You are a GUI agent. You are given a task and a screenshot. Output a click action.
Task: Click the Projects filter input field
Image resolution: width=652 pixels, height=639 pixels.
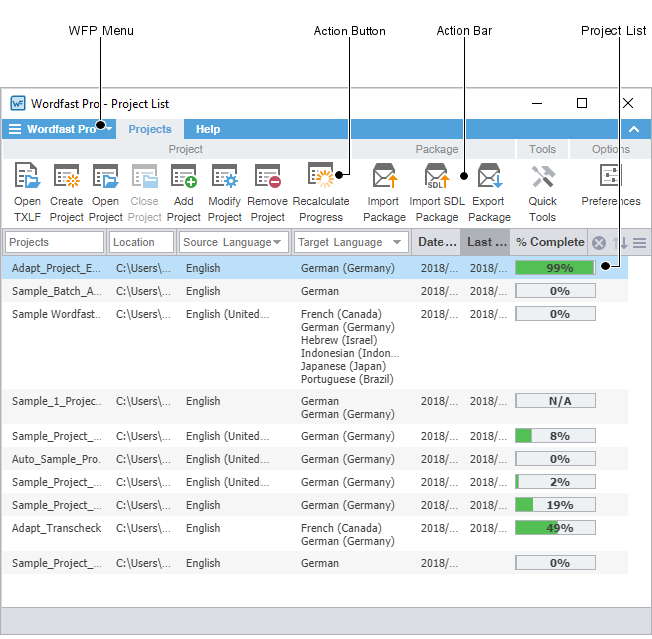click(x=54, y=242)
